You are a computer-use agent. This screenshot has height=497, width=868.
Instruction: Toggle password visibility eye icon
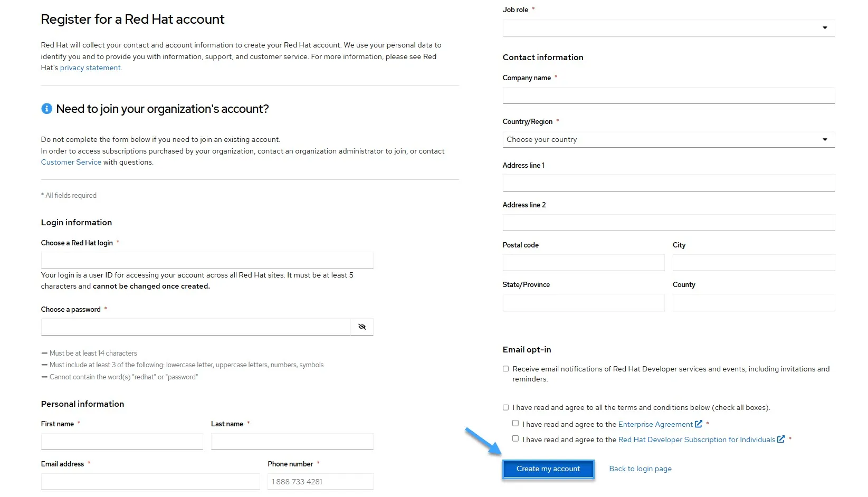pyautogui.click(x=362, y=327)
